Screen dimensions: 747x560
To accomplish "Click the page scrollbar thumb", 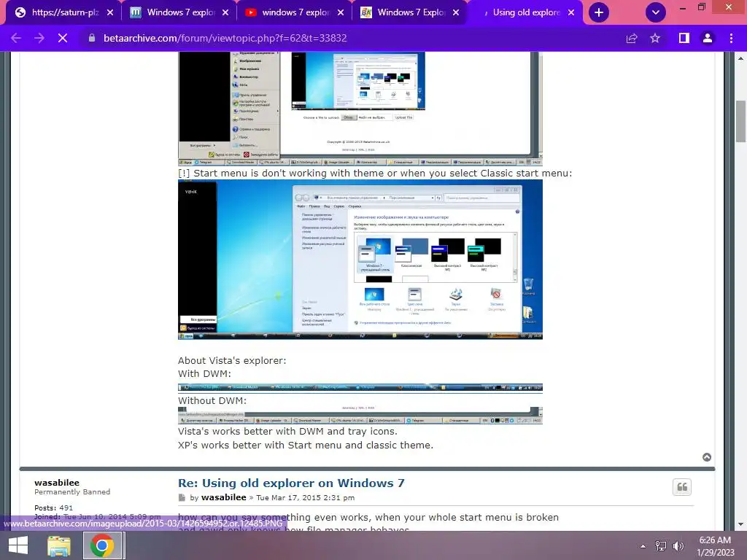I will click(740, 121).
